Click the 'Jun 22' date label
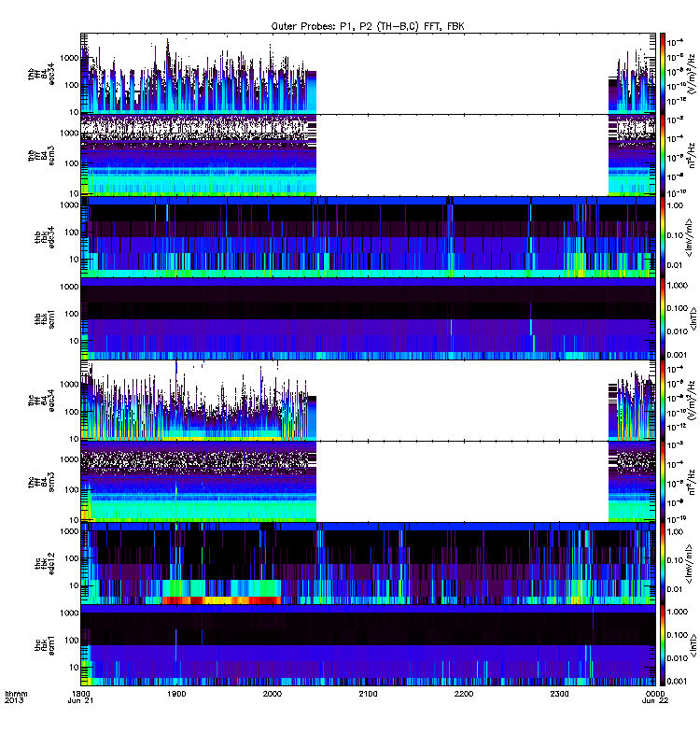The height and width of the screenshot is (747, 700). 655,700
